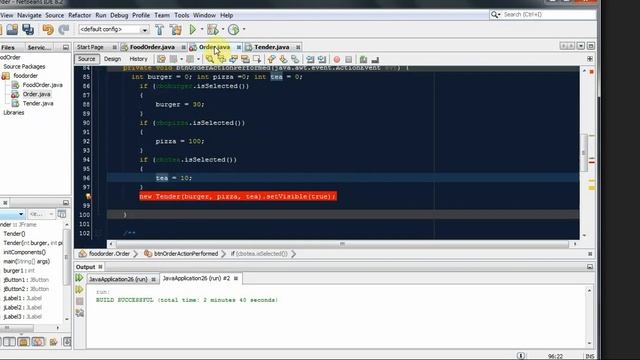Image resolution: width=640 pixels, height=360 pixels.
Task: Click the yellow Re-run with Different Parameters icon
Action: point(79,290)
